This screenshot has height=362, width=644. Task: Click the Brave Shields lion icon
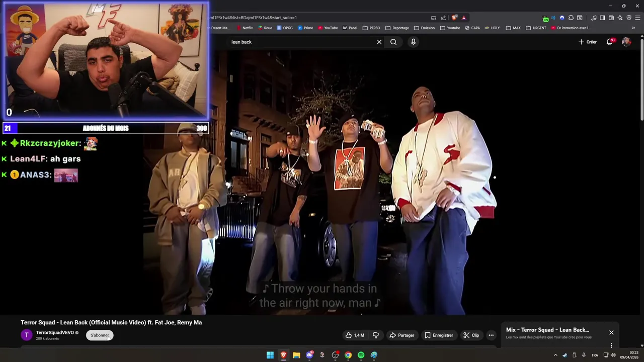click(x=454, y=18)
